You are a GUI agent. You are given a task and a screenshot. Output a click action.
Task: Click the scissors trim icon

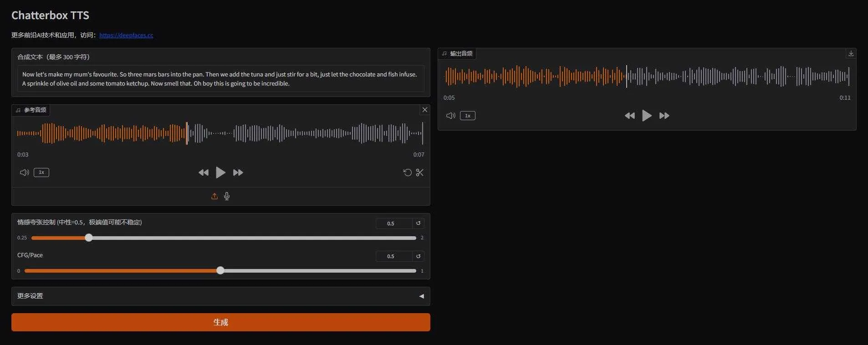pyautogui.click(x=419, y=172)
